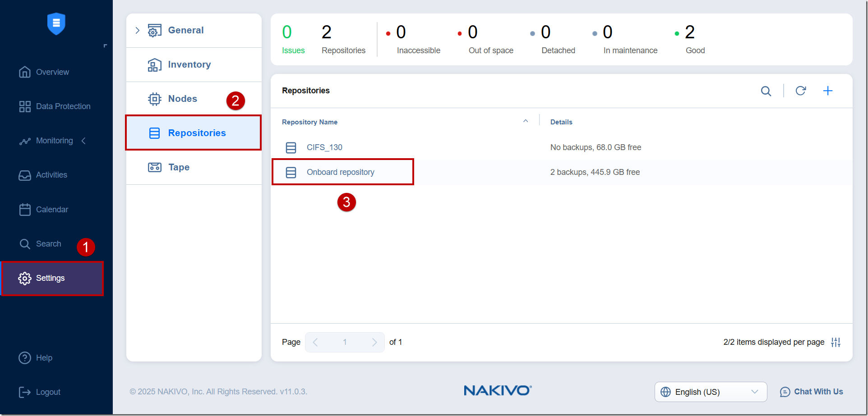Click the Inventory building icon
868x416 pixels.
pos(155,64)
